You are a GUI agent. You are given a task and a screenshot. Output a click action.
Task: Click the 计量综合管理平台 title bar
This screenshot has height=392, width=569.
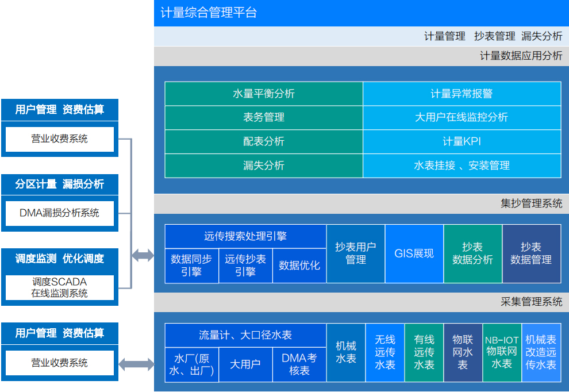pos(361,13)
